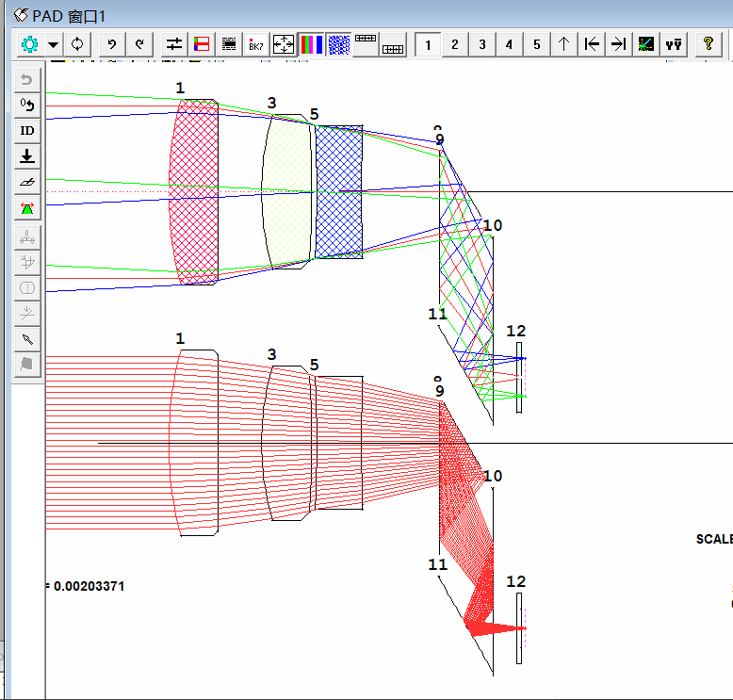Screen dimensions: 733x700
Task: Toggle the multicolor ray stripes button
Action: point(311,44)
